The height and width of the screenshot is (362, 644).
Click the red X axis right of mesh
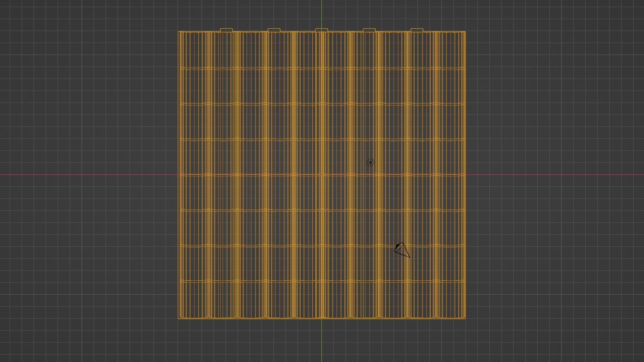coord(553,175)
